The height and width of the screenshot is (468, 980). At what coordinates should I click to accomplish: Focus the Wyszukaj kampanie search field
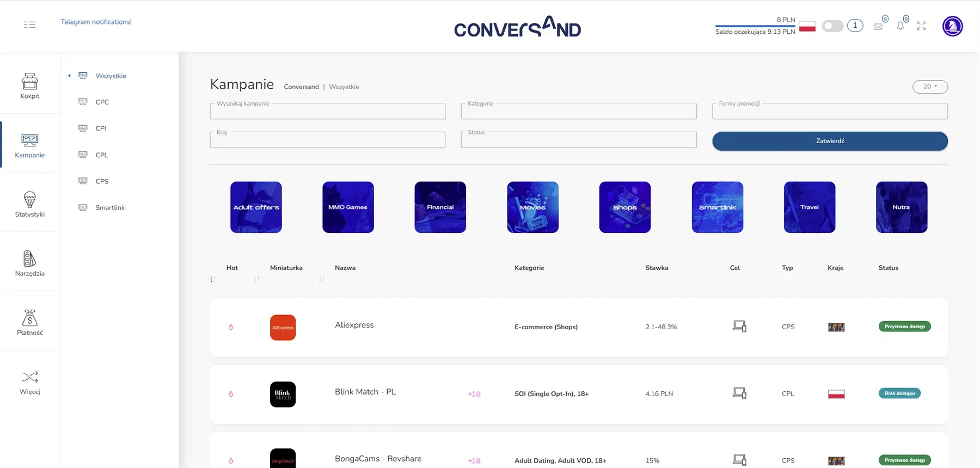[327, 111]
